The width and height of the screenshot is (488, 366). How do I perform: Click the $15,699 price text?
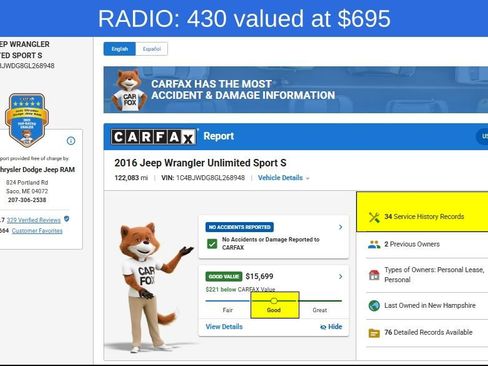coord(259,276)
